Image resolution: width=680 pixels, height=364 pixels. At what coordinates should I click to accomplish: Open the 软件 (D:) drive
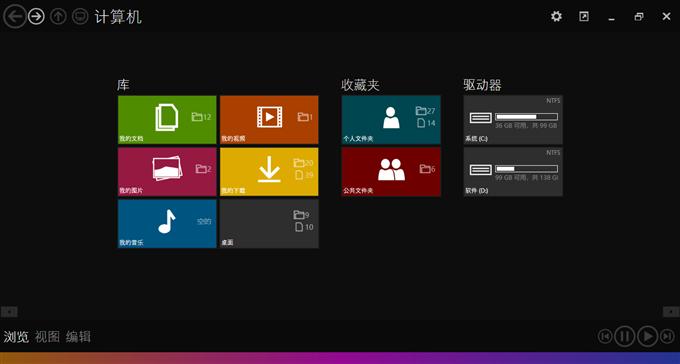point(513,172)
